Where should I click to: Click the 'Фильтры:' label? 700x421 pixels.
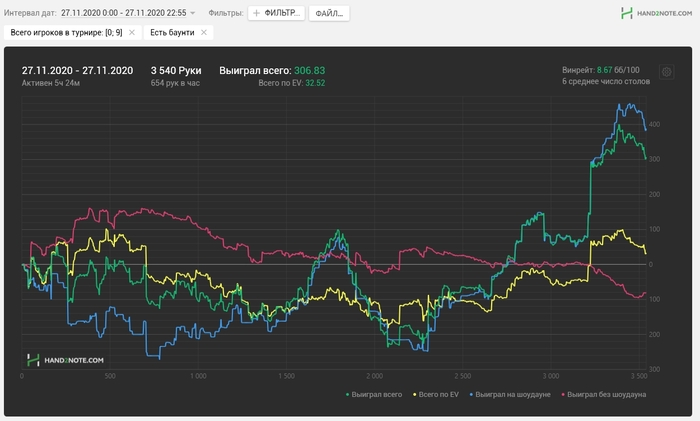[x=225, y=13]
